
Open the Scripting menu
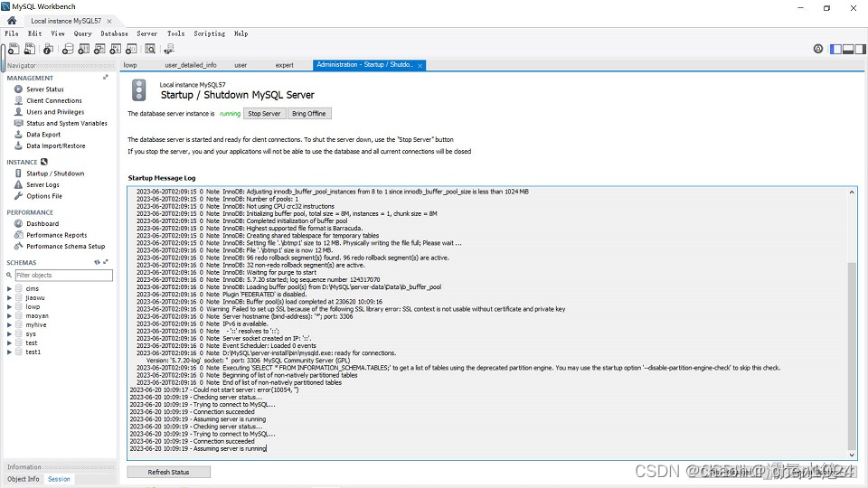click(x=209, y=33)
